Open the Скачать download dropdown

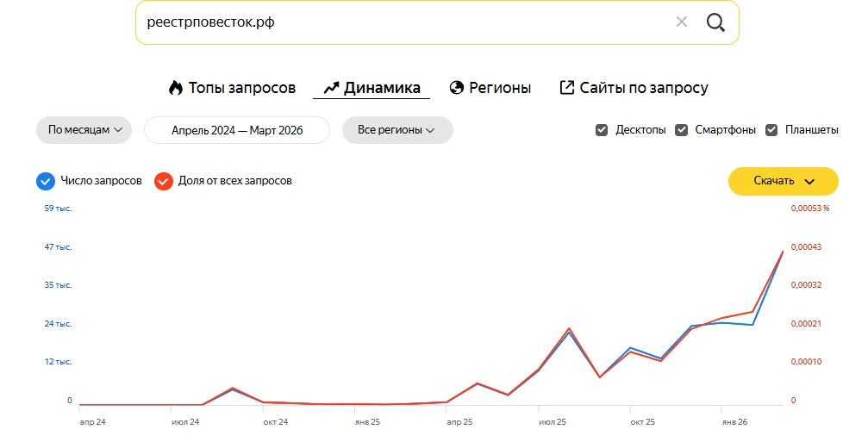click(x=783, y=181)
